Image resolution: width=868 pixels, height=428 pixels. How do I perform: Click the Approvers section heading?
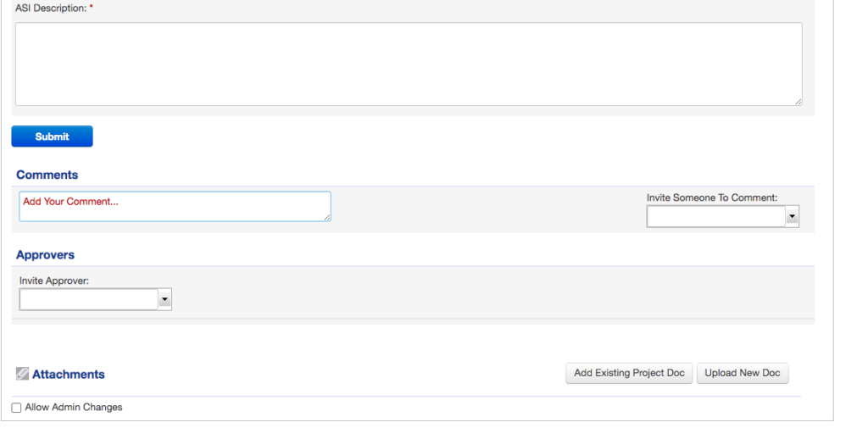(x=46, y=255)
